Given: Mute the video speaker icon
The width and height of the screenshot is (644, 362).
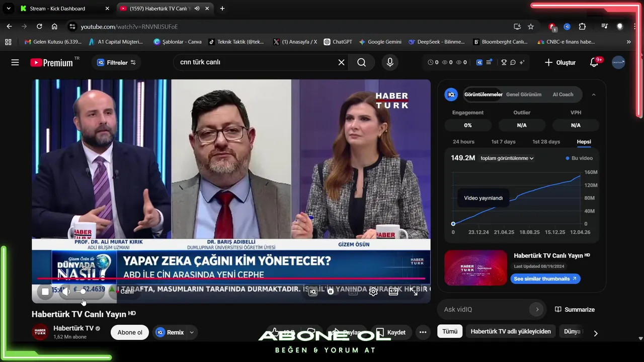Looking at the screenshot, I should coord(67,291).
